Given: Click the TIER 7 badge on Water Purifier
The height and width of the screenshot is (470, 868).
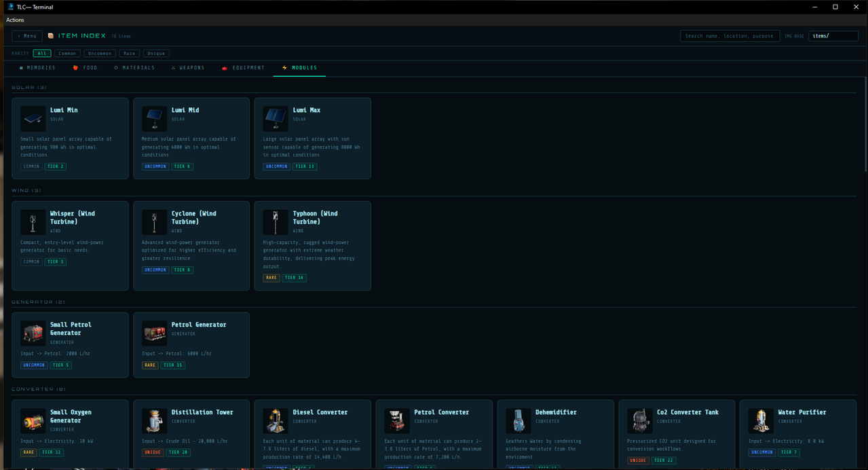Looking at the screenshot, I should click(x=789, y=452).
